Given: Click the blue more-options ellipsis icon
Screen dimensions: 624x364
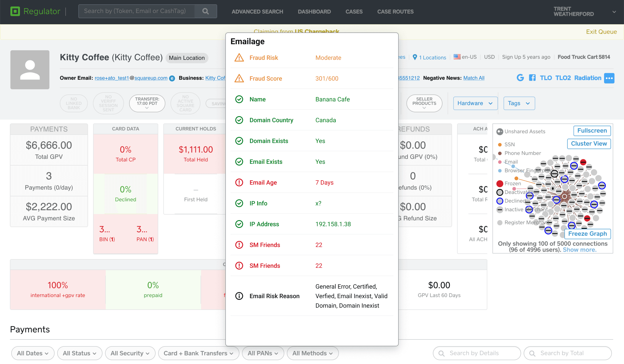Looking at the screenshot, I should 609,78.
